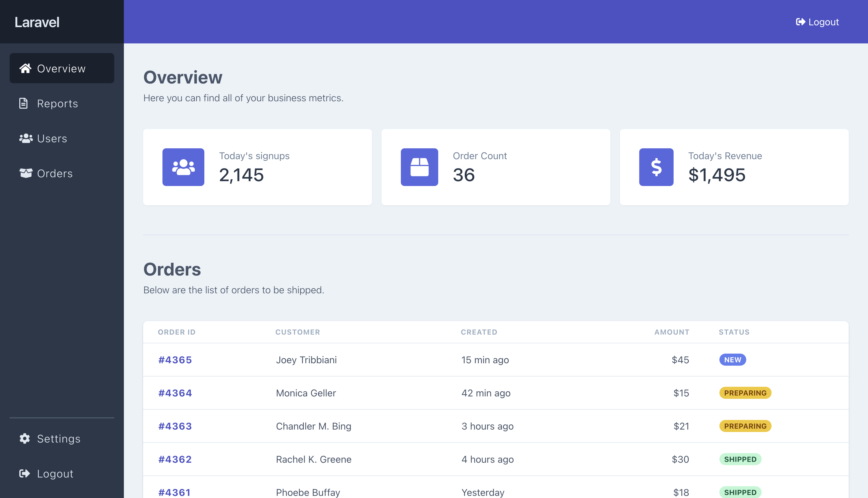Open order #4363 for Chandler M. Bing
868x498 pixels.
click(175, 426)
